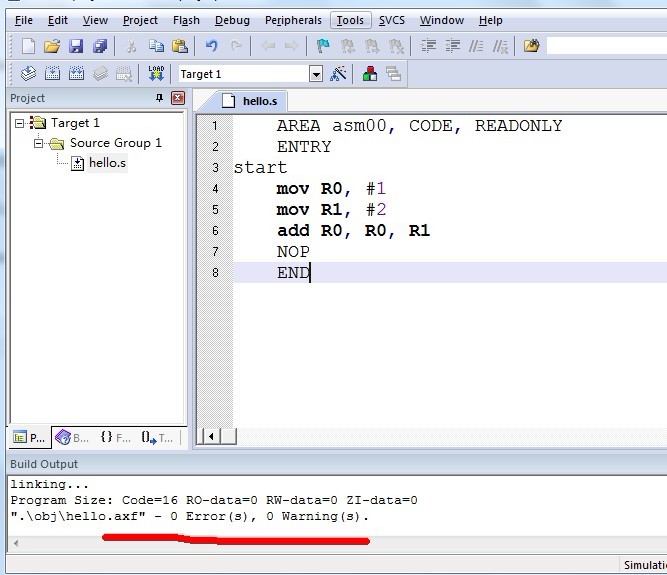Click the find text input field
The height and width of the screenshot is (575, 667).
click(x=606, y=46)
